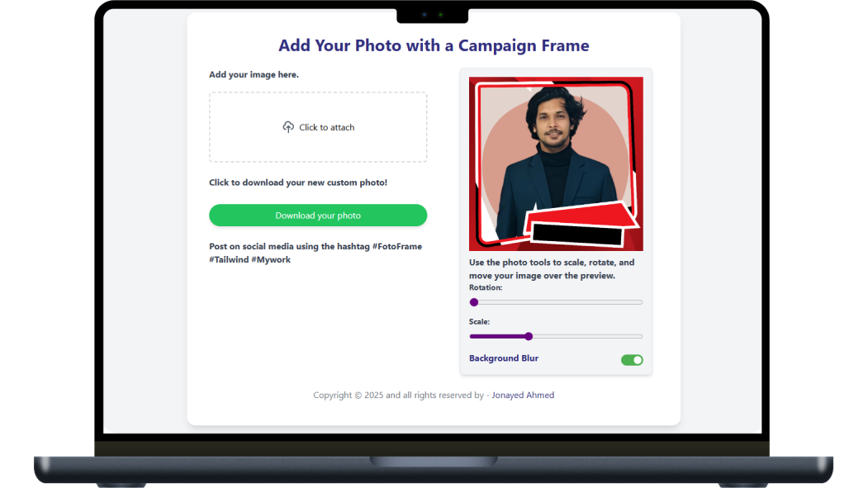
Task: Click the photo tools instruction text
Action: 552,268
